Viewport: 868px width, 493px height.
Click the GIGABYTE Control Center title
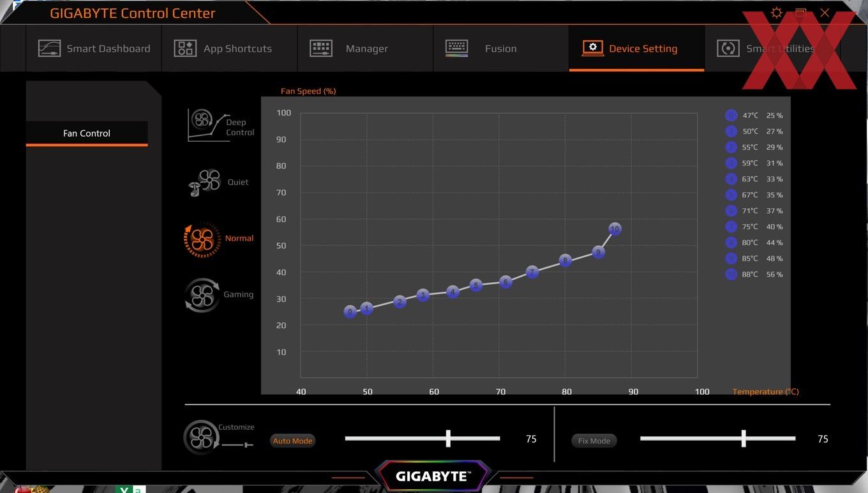pyautogui.click(x=133, y=13)
